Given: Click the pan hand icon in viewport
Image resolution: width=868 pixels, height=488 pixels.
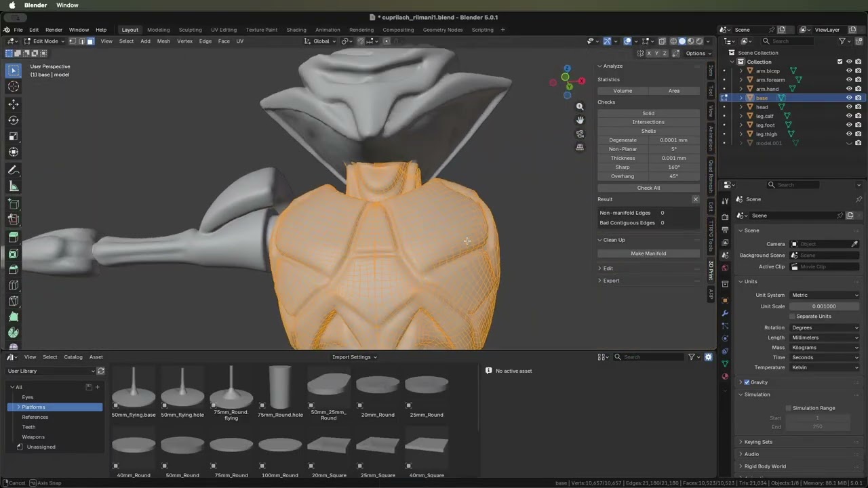Looking at the screenshot, I should point(580,120).
